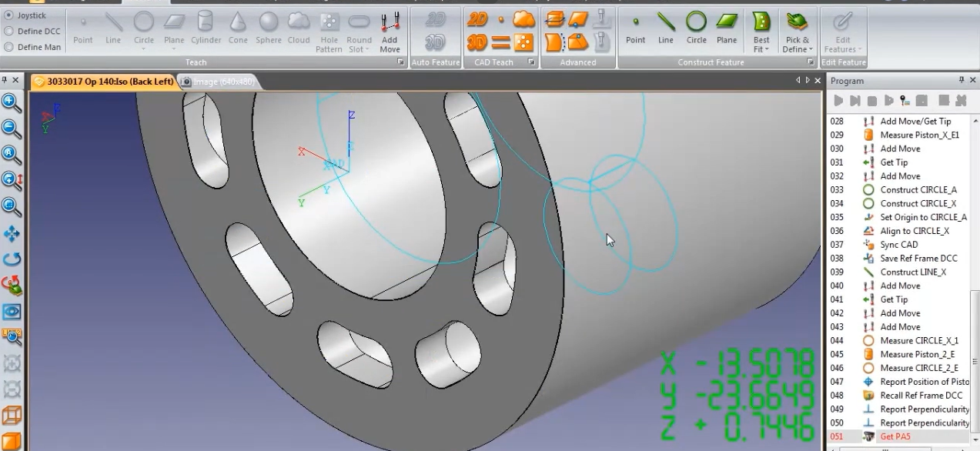Viewport: 980px width, 451px height.
Task: Pin the left view toolbar panel
Action: [5, 80]
